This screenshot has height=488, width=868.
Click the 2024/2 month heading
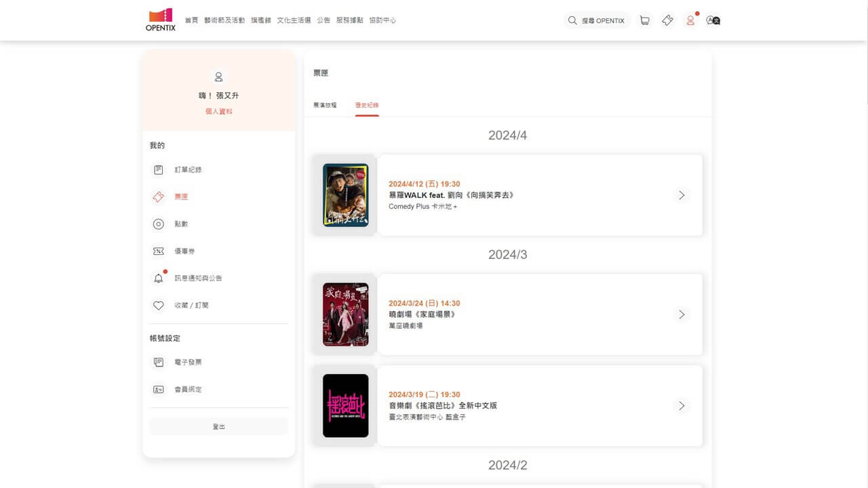(x=507, y=465)
